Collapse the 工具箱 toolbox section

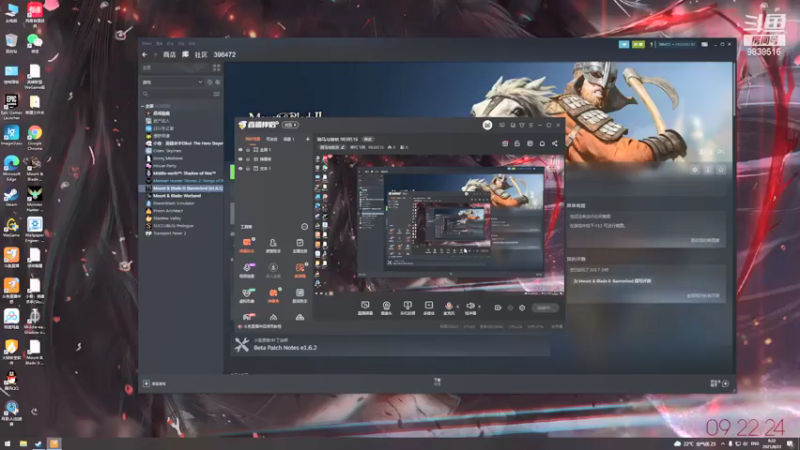(x=305, y=227)
